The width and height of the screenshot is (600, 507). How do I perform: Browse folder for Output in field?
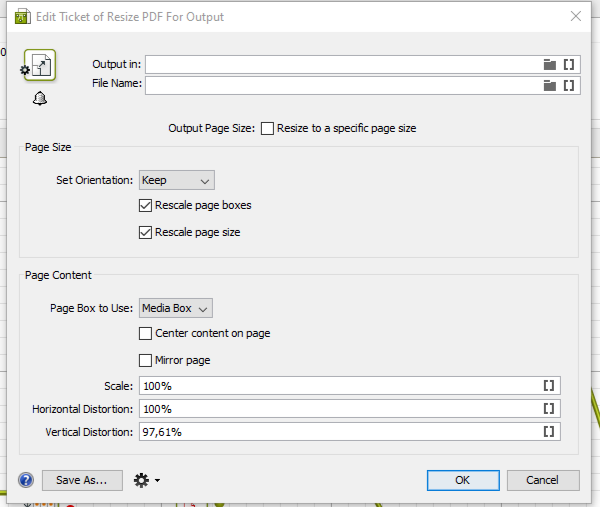[x=549, y=64]
